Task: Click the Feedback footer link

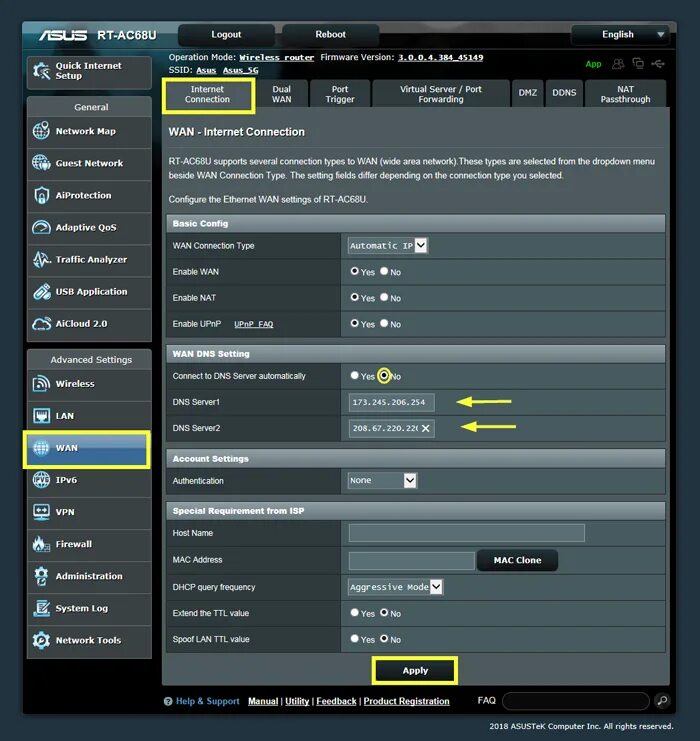Action: [336, 701]
